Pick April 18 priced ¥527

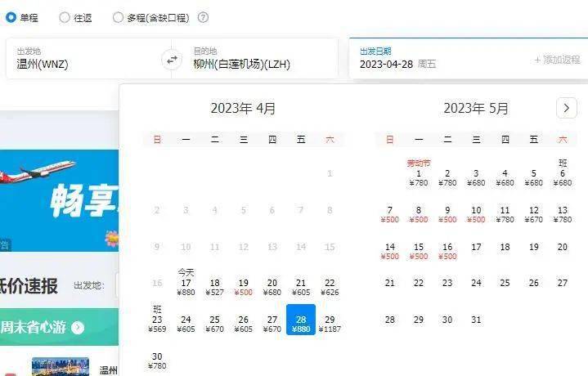[x=214, y=287]
